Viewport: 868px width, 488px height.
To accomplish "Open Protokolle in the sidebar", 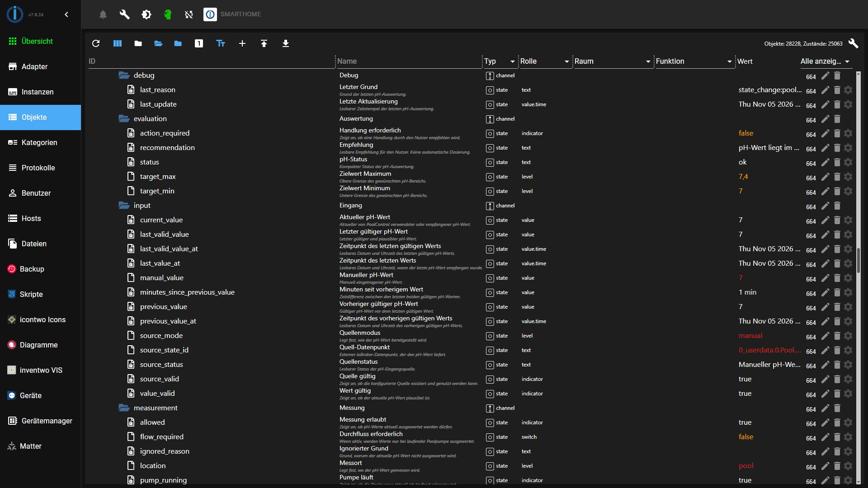I will (41, 168).
